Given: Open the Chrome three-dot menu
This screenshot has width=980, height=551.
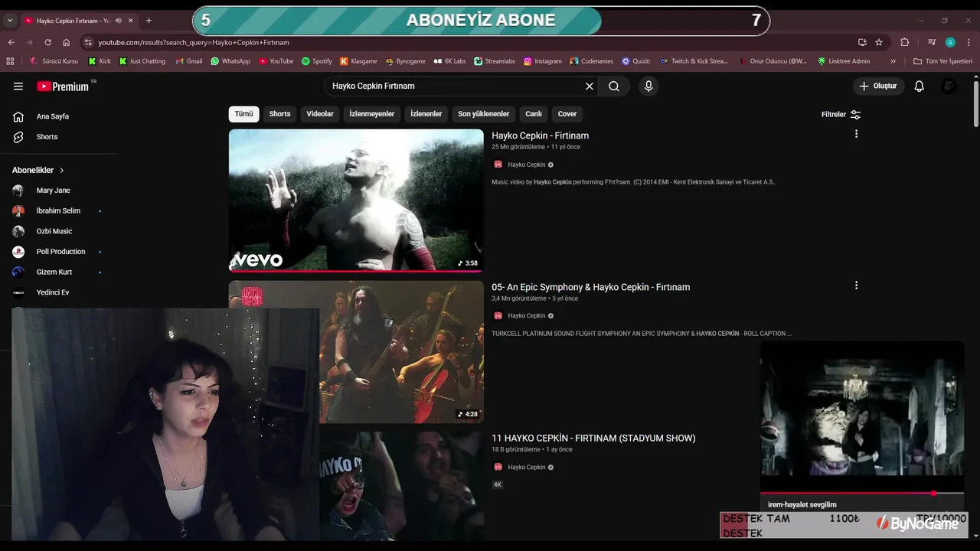Looking at the screenshot, I should pyautogui.click(x=969, y=42).
